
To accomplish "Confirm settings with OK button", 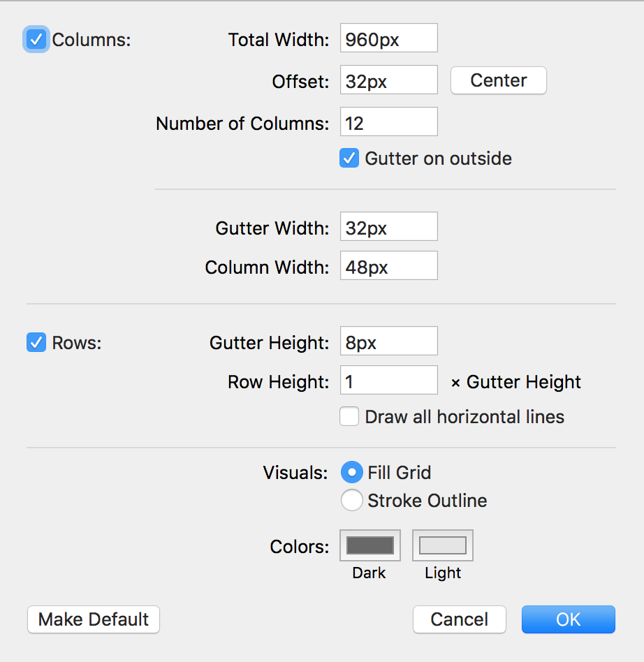I will point(568,619).
